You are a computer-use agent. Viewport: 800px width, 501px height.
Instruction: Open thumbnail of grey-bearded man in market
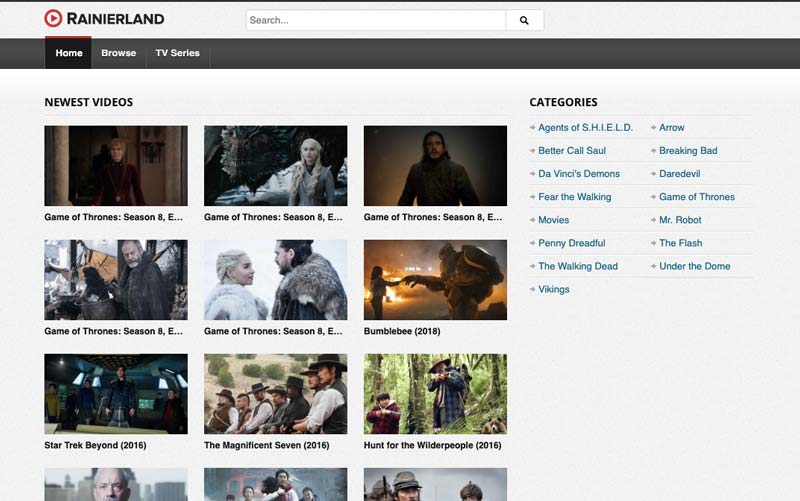coord(116,280)
